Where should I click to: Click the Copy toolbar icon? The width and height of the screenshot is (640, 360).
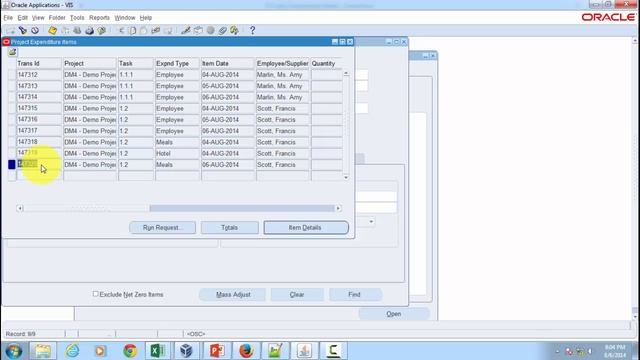[x=133, y=30]
